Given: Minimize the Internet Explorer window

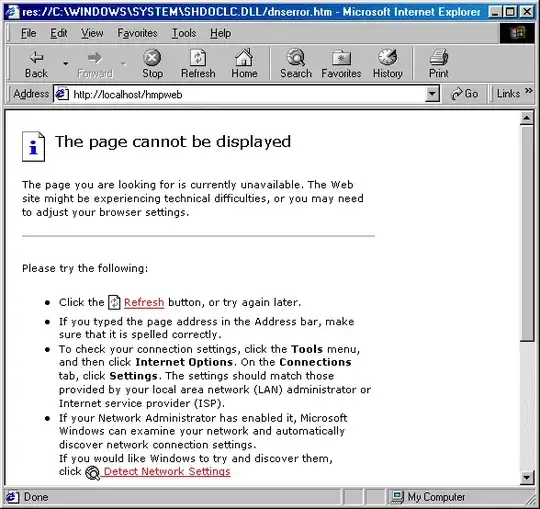Looking at the screenshot, I should click(x=495, y=12).
